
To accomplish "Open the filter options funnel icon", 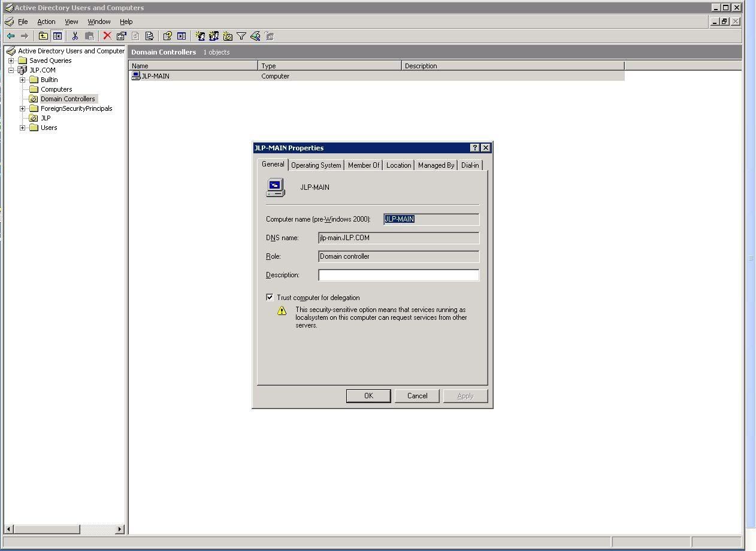I will 241,36.
